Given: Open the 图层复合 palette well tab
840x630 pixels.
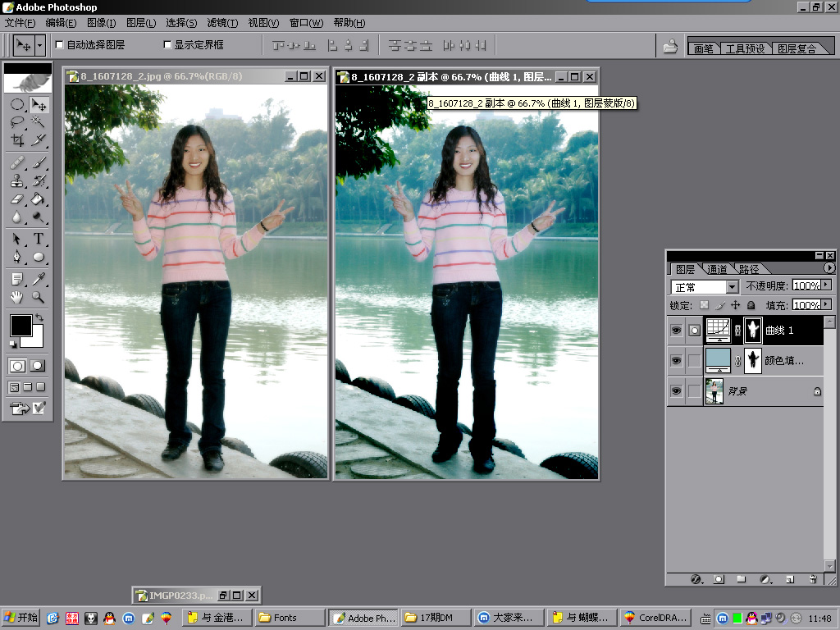Looking at the screenshot, I should pyautogui.click(x=797, y=48).
